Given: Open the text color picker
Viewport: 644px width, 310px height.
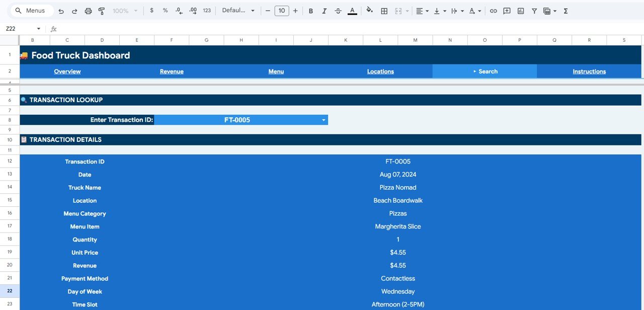Looking at the screenshot, I should tap(352, 10).
